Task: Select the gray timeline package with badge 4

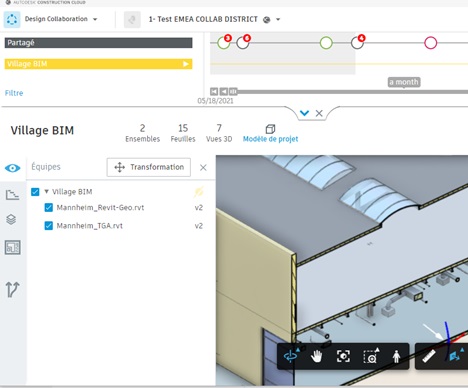Action: tap(357, 43)
